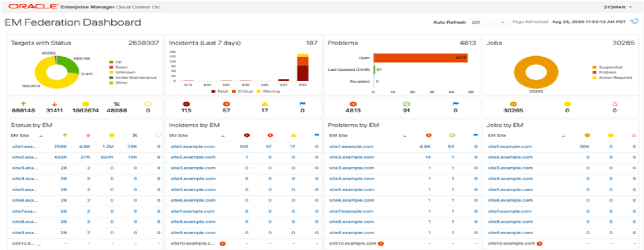Sort Incidents by EM by EM Site
The width and height of the screenshot is (644, 250).
click(x=223, y=136)
